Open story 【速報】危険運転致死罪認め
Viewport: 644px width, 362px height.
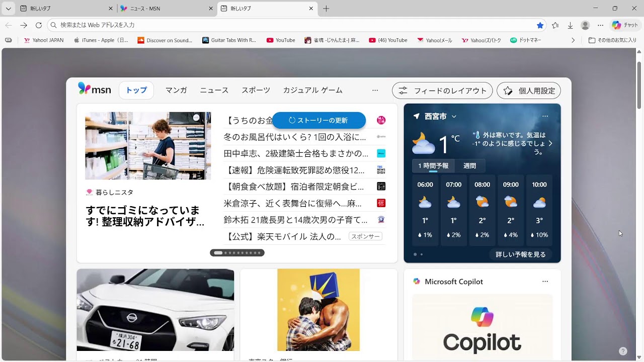[294, 170]
